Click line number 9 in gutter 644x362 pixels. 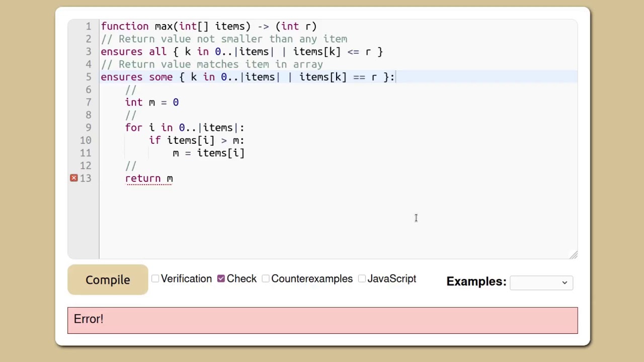(89, 128)
